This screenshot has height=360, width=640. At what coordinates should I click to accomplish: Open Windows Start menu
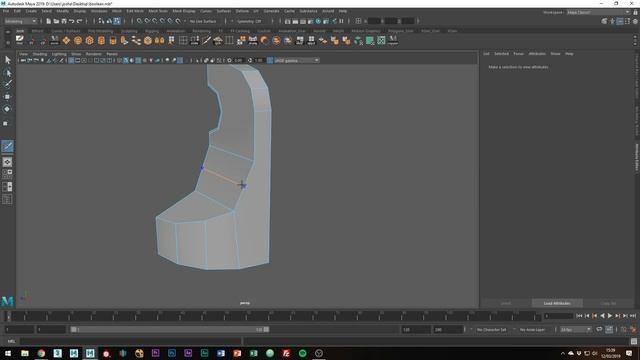tap(8, 353)
